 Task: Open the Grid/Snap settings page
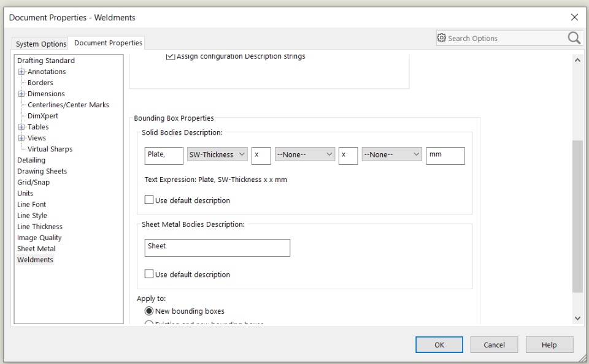coord(33,183)
